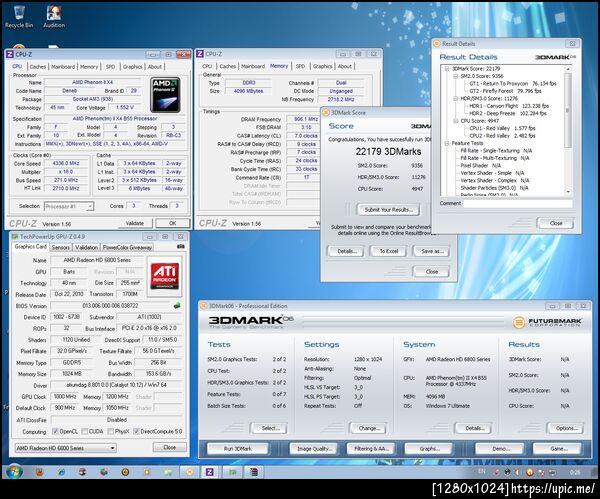Click the Futuremark logo in 3DMark06
Viewport: 600px width, 499px height.
coord(547,322)
